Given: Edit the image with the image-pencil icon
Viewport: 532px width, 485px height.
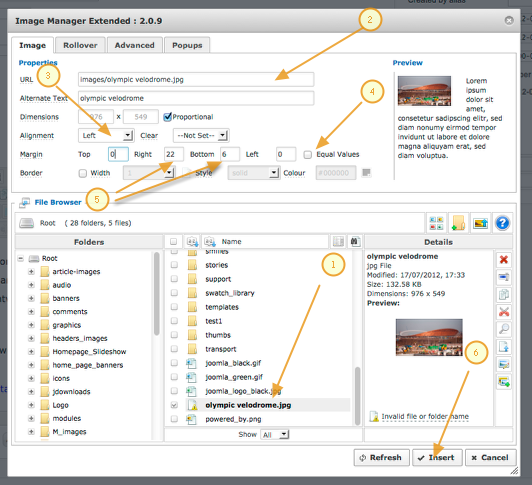Looking at the screenshot, I should pyautogui.click(x=504, y=365).
